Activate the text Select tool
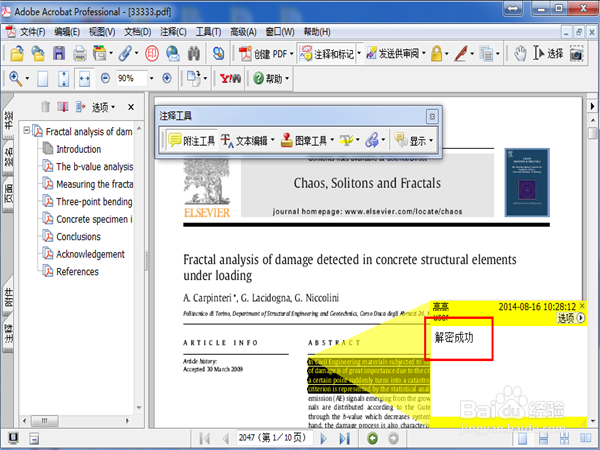Image resolution: width=600 pixels, height=450 pixels. (x=548, y=54)
